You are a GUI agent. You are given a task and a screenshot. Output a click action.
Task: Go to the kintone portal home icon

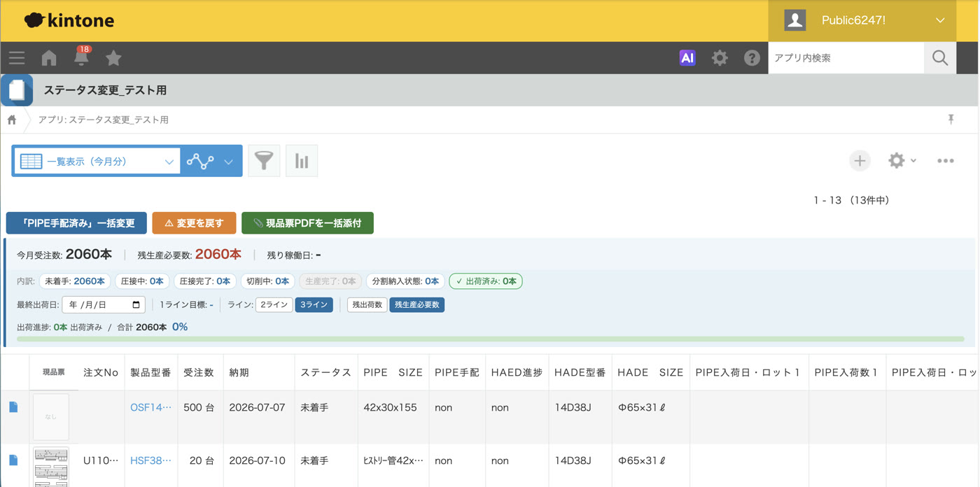[49, 58]
